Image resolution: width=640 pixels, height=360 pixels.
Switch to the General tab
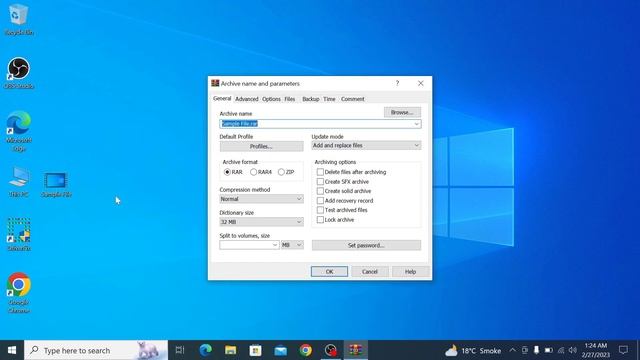(x=222, y=99)
